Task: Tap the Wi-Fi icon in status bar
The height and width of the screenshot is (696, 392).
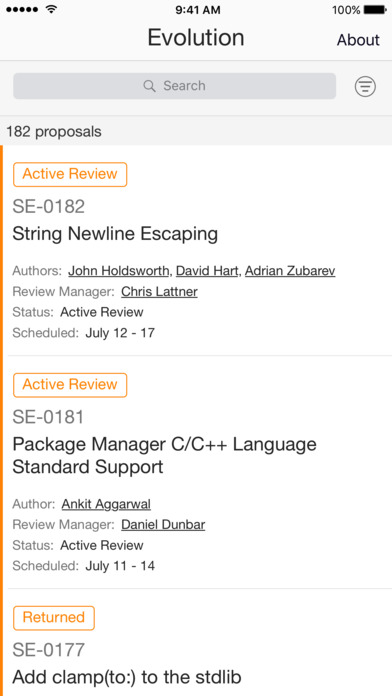Action: [x=52, y=10]
